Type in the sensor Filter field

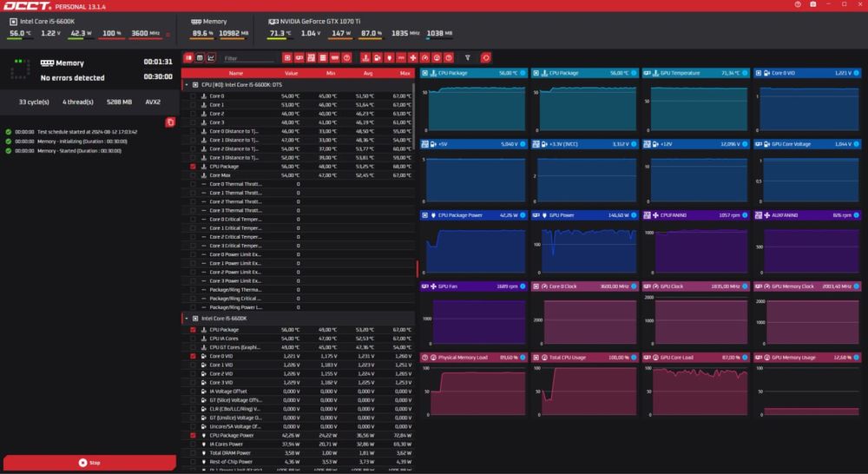[248, 58]
